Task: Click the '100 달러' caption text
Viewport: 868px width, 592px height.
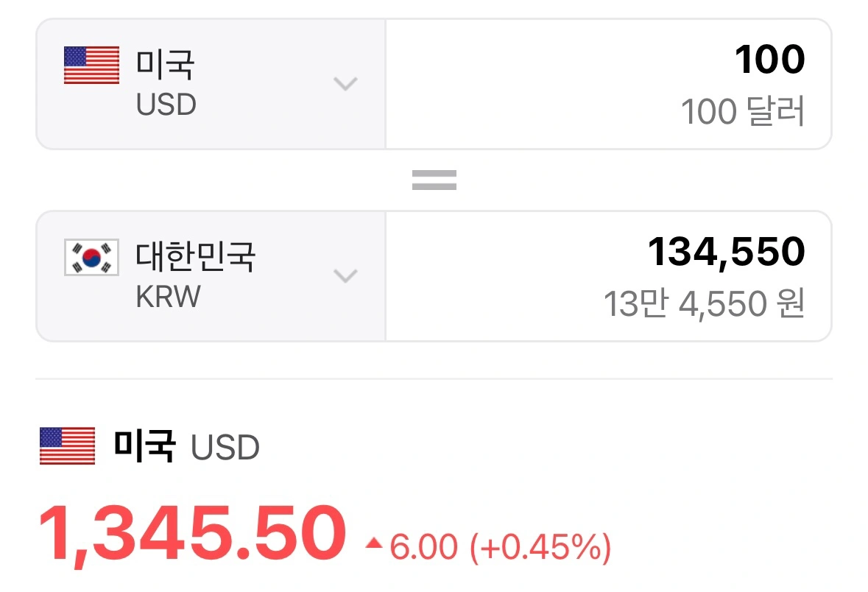Action: 742,113
